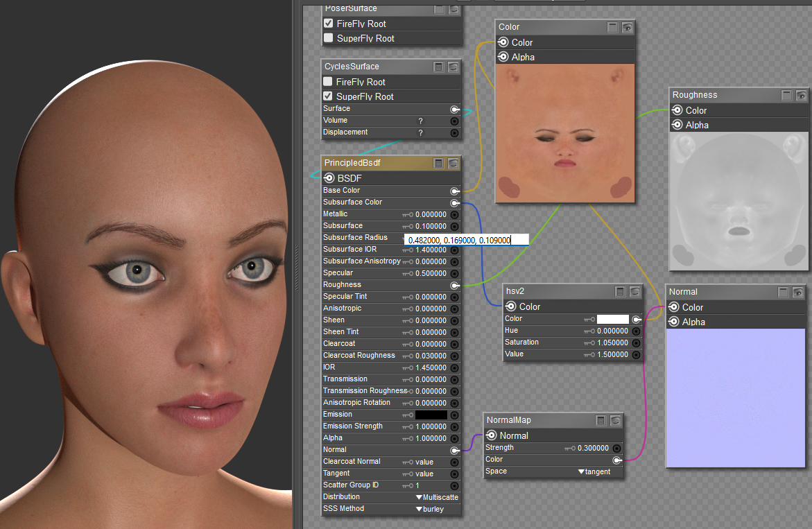This screenshot has width=812, height=529.
Task: Disable SuperFly Root in CyclesSurface node
Action: tap(328, 96)
